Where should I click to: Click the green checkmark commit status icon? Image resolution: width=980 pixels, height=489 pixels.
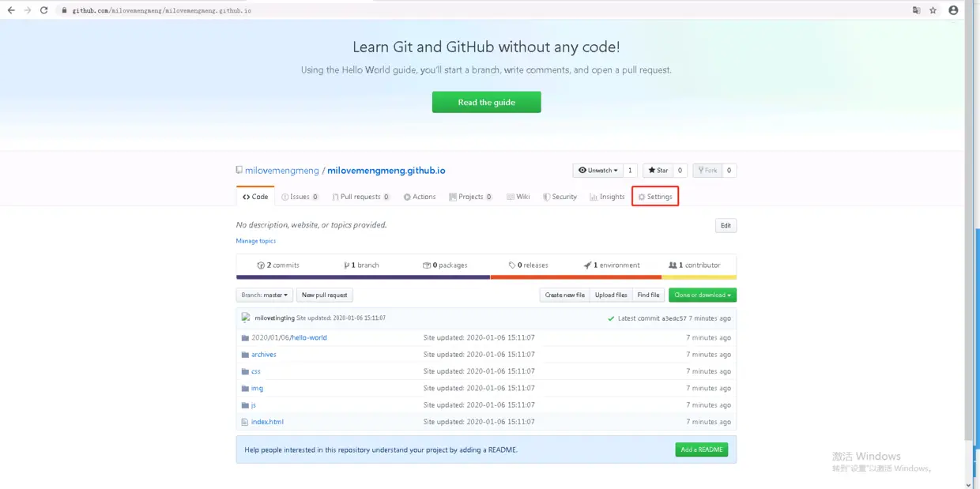611,318
